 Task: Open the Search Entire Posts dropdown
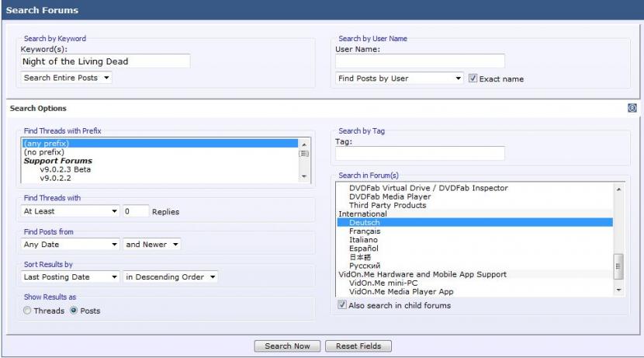[x=67, y=78]
